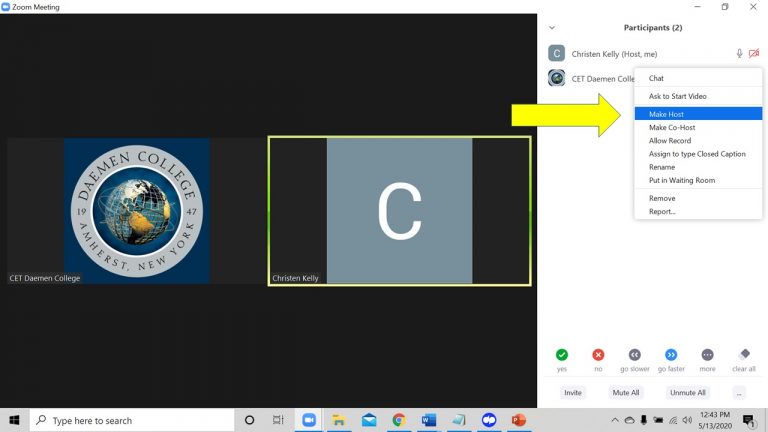Show hidden system tray icons

pyautogui.click(x=615, y=420)
